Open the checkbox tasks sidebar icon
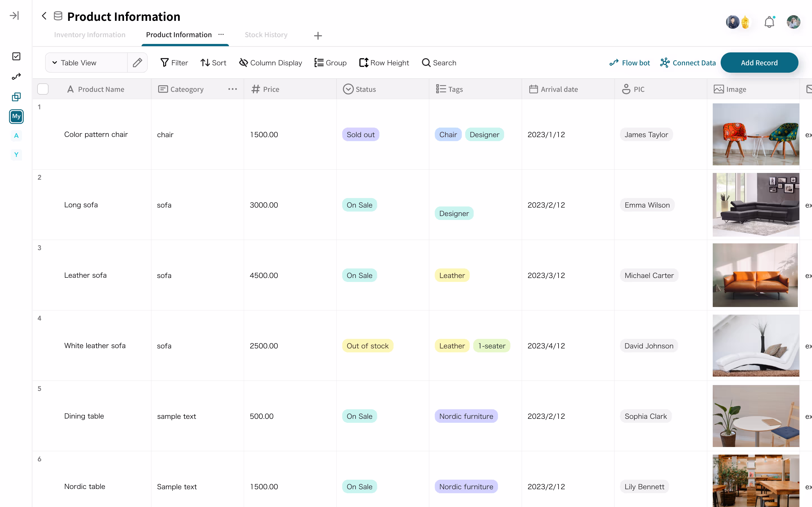The height and width of the screenshot is (507, 812). [x=16, y=56]
